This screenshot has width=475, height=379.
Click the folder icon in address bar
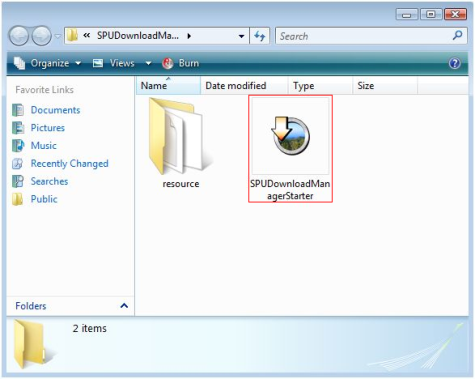tap(72, 35)
